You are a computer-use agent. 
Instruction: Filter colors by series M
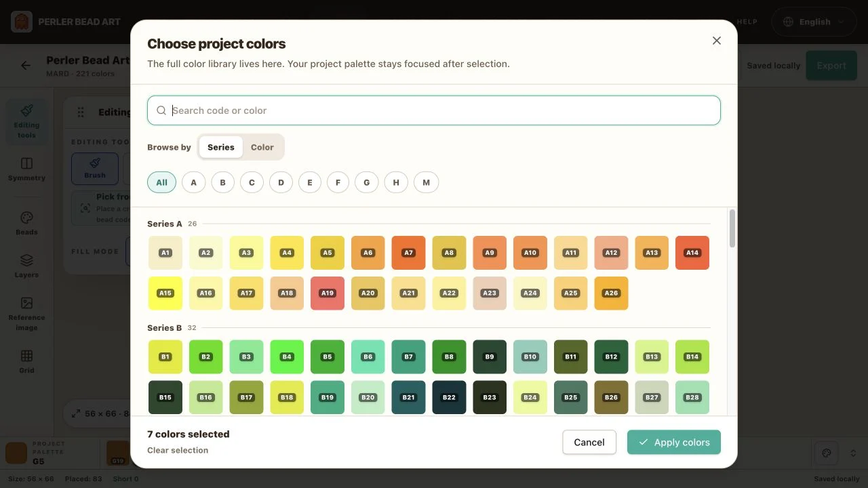pyautogui.click(x=427, y=182)
